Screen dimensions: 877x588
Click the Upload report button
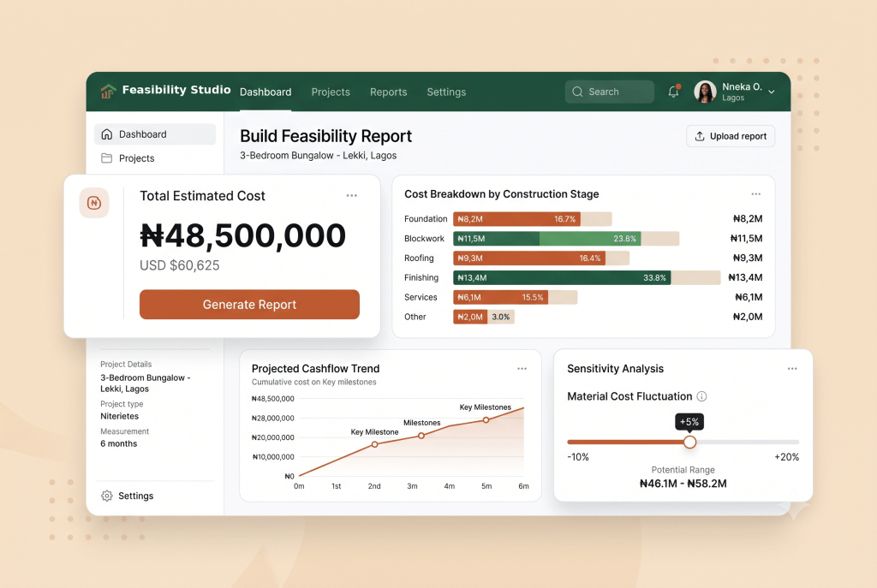click(x=731, y=136)
